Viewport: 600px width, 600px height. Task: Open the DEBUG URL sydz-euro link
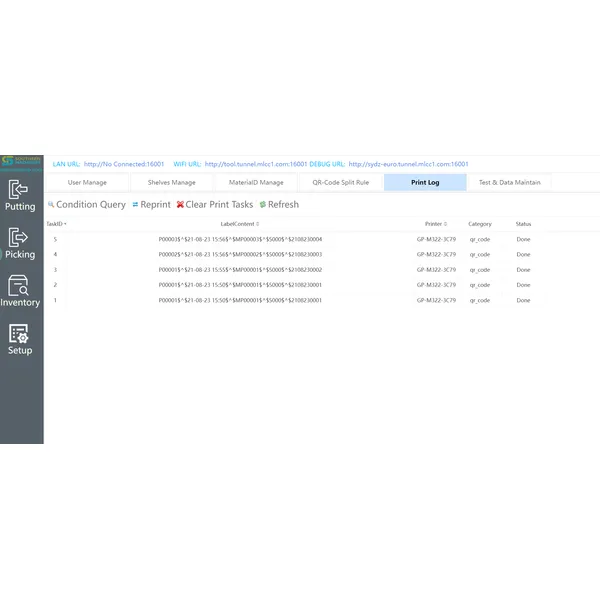tap(408, 164)
